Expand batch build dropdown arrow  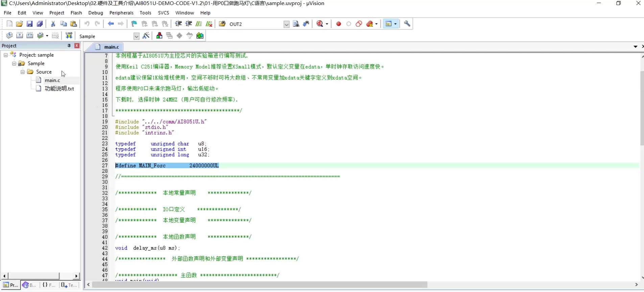click(x=47, y=36)
